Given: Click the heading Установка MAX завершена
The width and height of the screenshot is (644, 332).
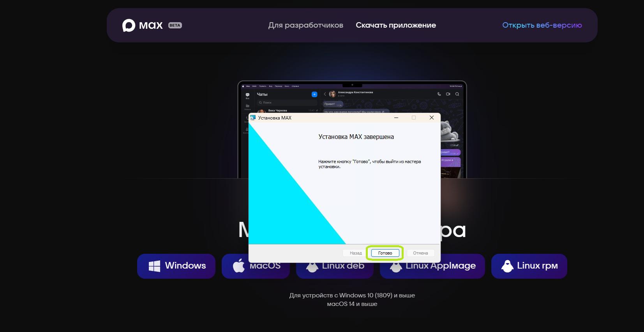Looking at the screenshot, I should coord(356,137).
